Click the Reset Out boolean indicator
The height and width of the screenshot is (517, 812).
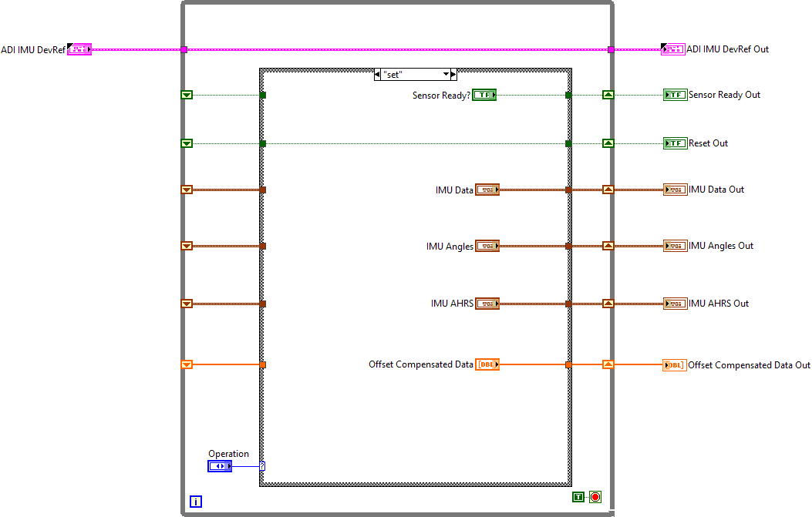tap(675, 143)
